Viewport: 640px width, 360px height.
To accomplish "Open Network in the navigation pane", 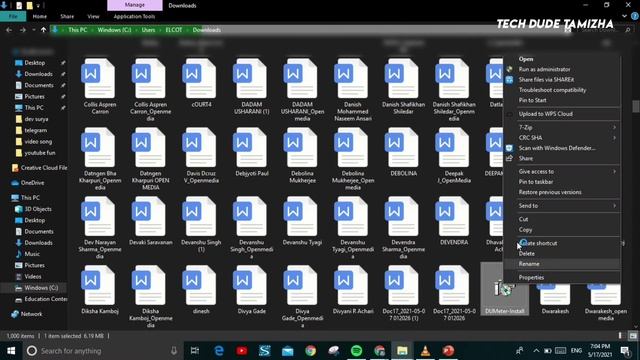I will point(31,314).
